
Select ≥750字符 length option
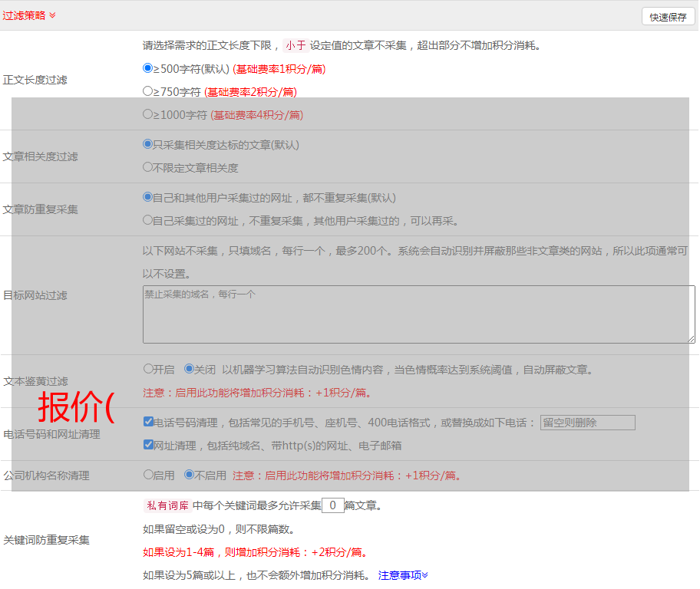[148, 91]
